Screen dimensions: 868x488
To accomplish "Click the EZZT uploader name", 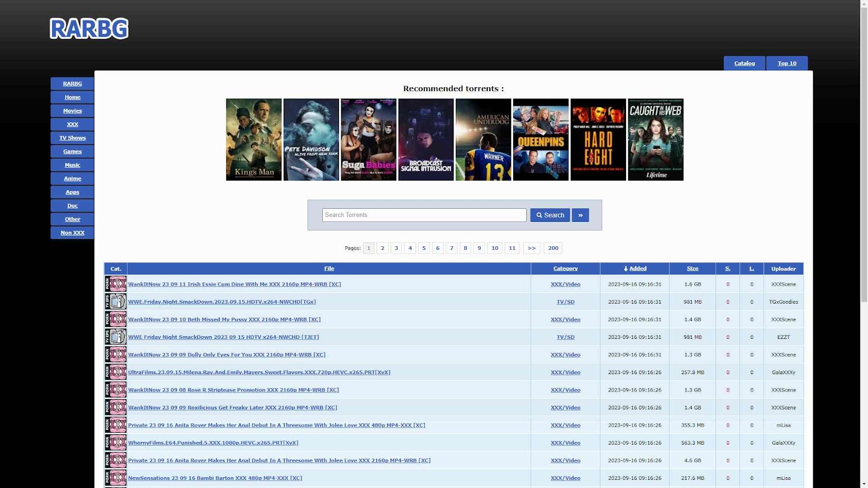I will 783,337.
